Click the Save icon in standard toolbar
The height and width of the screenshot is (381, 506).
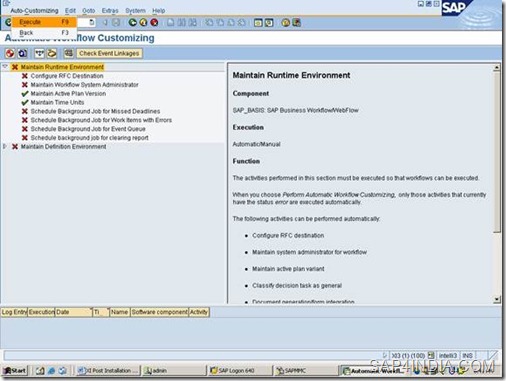[116, 22]
